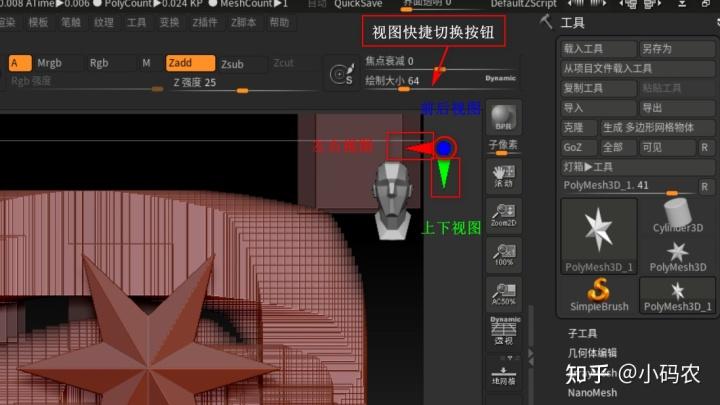Expand the 几何体编辑 (Geometry) section

[592, 353]
